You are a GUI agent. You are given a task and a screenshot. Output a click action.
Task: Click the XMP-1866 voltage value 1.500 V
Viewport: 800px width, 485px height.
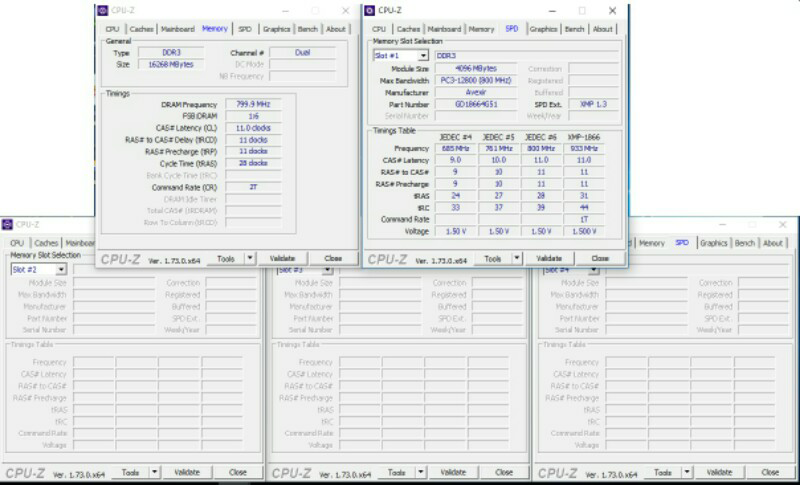tap(584, 232)
